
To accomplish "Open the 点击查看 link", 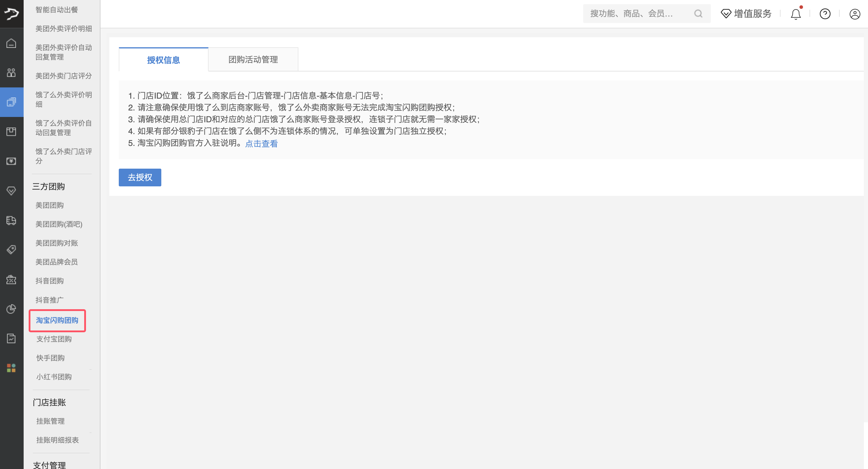I will [261, 144].
